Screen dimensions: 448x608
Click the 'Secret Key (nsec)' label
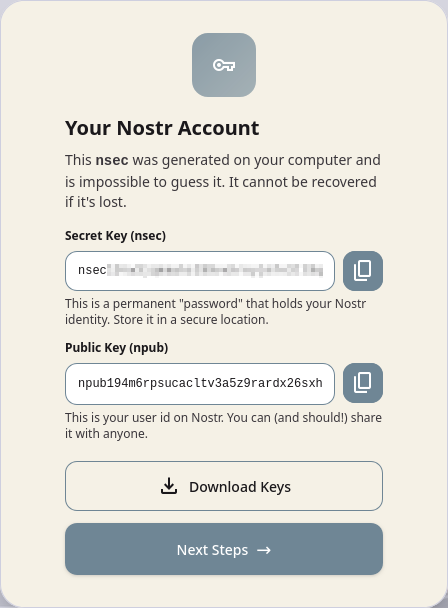[x=115, y=236]
